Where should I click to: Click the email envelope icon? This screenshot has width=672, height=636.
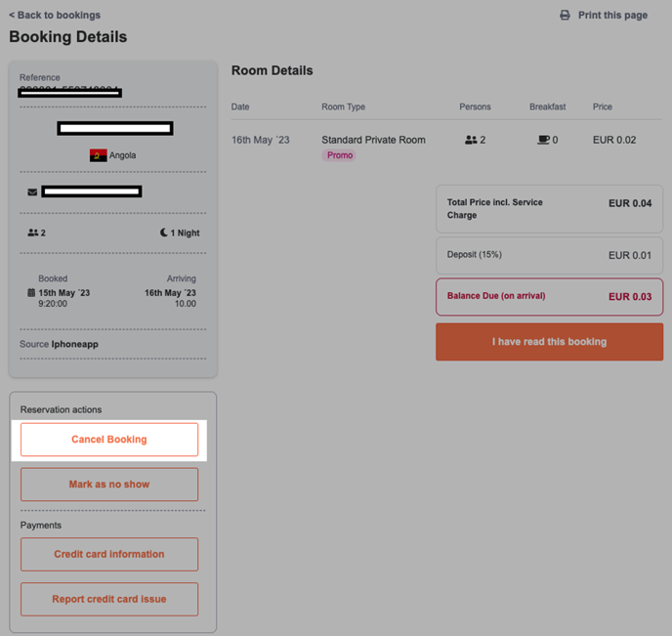coord(32,192)
